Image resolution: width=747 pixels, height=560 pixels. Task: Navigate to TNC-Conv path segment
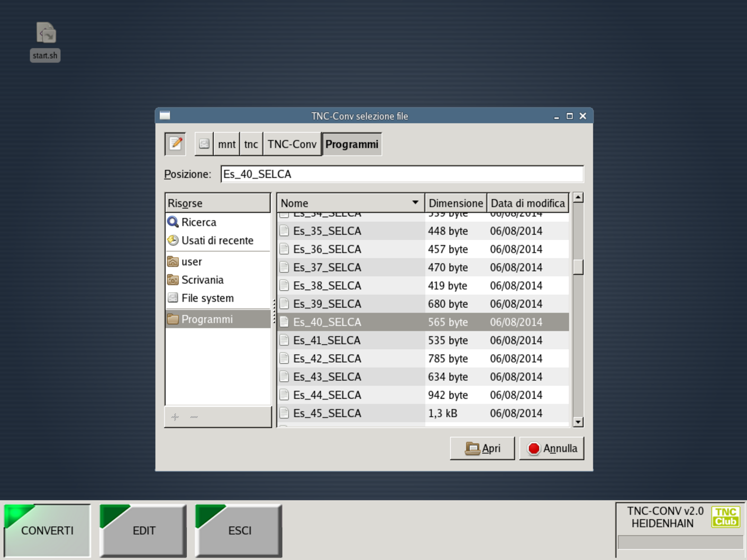tap(291, 144)
